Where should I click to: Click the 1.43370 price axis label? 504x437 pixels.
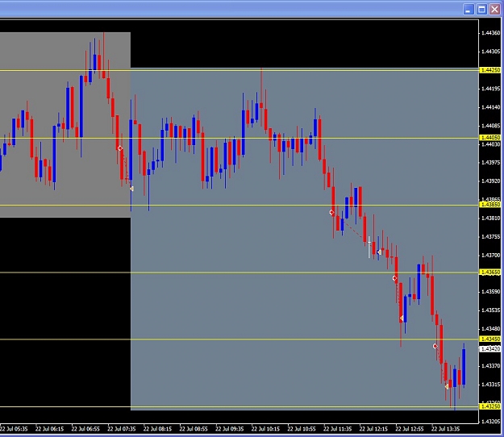point(490,366)
